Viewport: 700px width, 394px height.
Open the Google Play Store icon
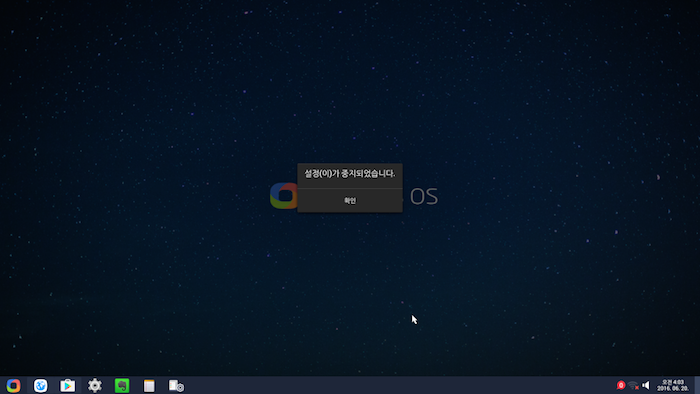[x=68, y=386]
